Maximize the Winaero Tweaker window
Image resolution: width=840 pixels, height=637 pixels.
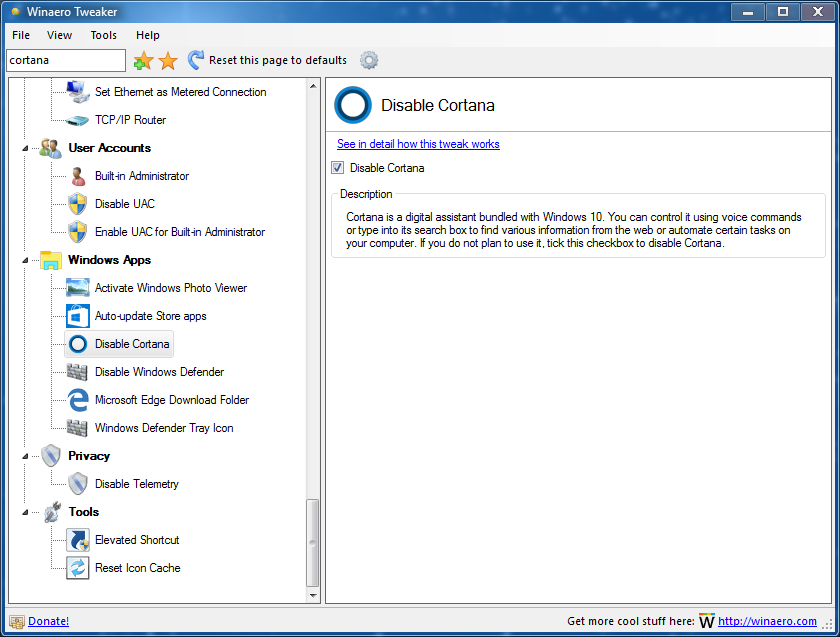click(x=783, y=12)
